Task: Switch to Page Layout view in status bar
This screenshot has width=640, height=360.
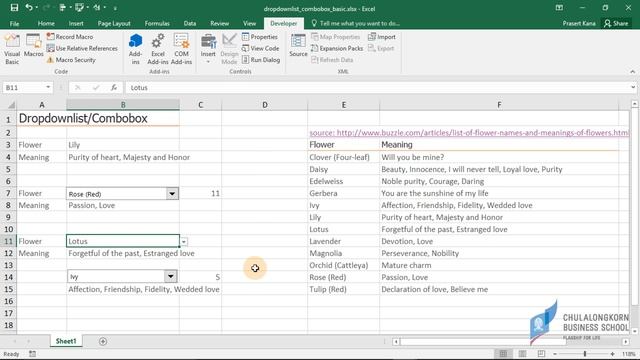Action: [522, 354]
